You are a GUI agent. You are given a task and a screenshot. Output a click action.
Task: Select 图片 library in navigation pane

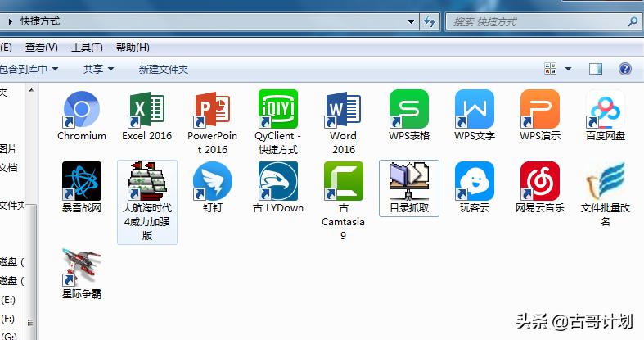click(x=8, y=149)
